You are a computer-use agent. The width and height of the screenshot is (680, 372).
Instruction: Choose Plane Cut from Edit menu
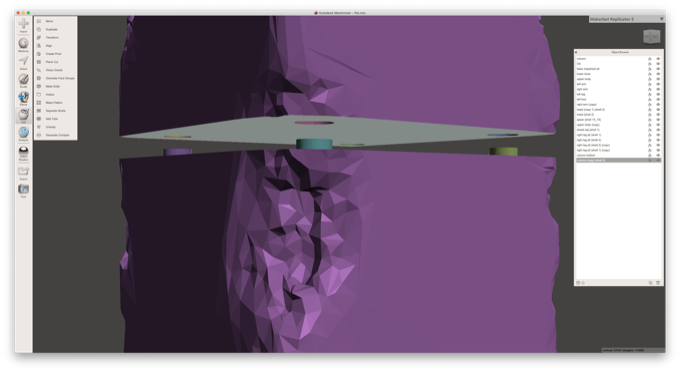pos(52,62)
